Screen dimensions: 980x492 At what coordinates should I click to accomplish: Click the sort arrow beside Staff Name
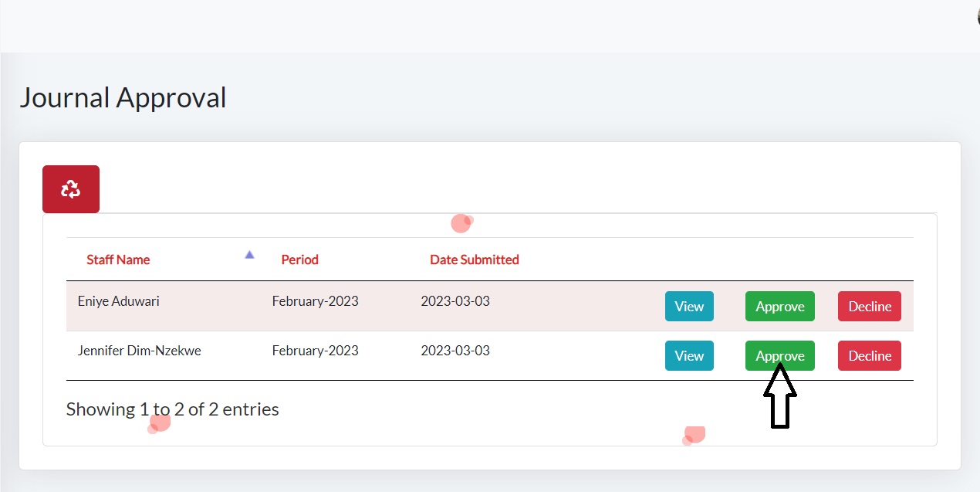click(249, 255)
